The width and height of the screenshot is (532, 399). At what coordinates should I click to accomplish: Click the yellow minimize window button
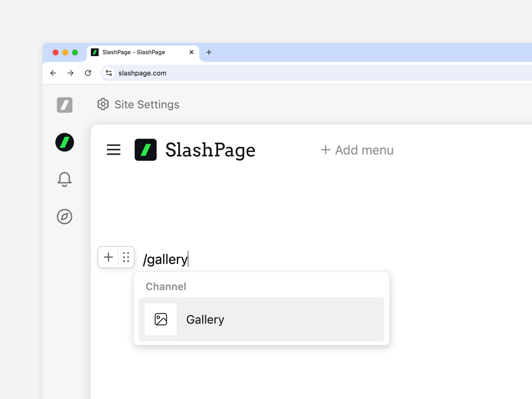coord(65,52)
